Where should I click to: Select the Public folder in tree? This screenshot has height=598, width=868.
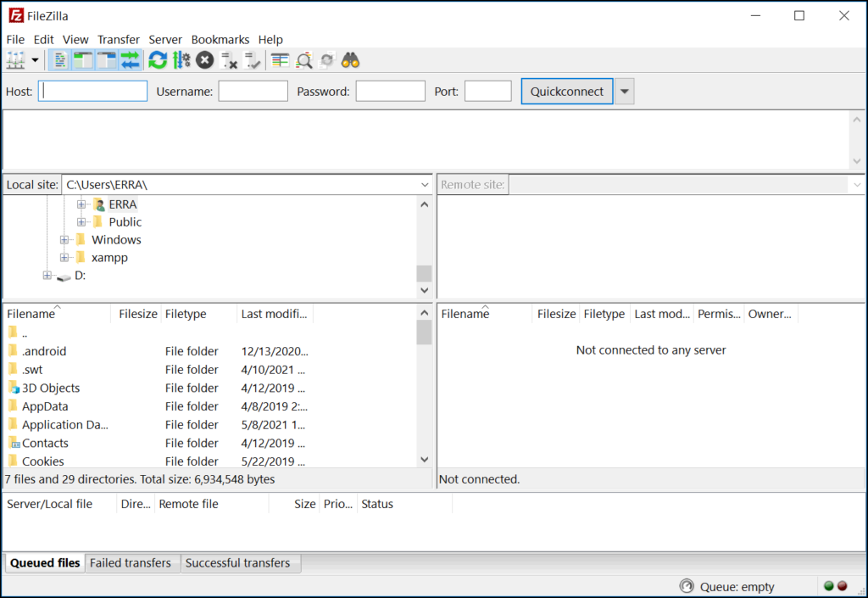[125, 222]
